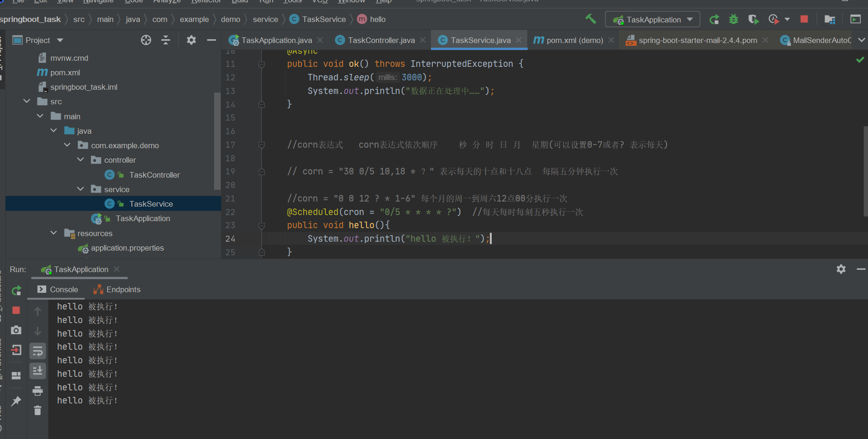Image resolution: width=868 pixels, height=439 pixels.
Task: Minimize the Run tool window
Action: point(861,269)
